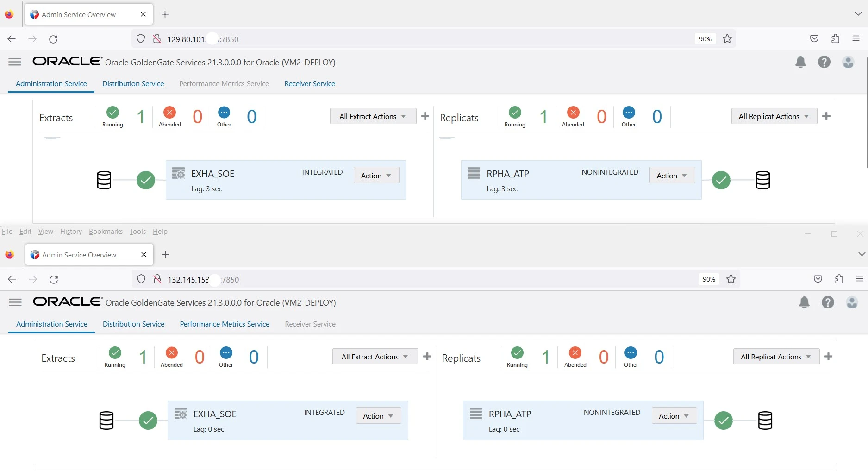Open the All Extract Actions dropdown
This screenshot has height=471, width=868.
373,116
